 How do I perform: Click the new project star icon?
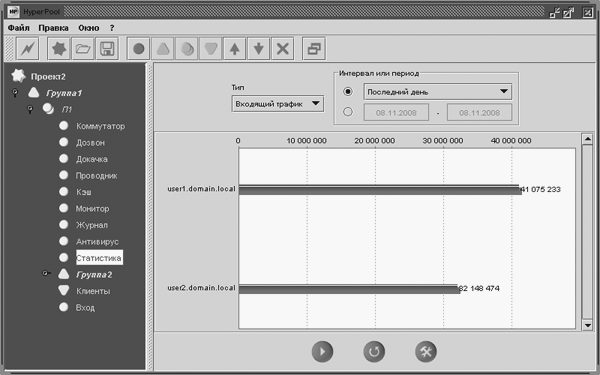coord(59,49)
